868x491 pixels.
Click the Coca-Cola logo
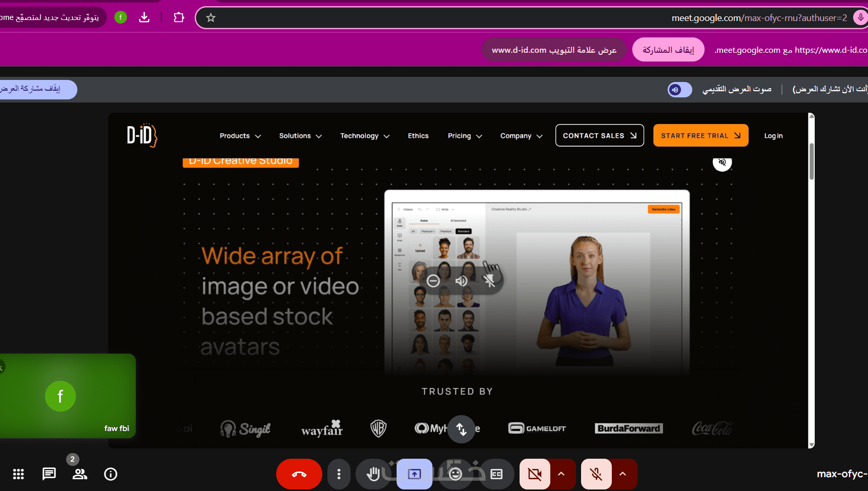(x=712, y=428)
